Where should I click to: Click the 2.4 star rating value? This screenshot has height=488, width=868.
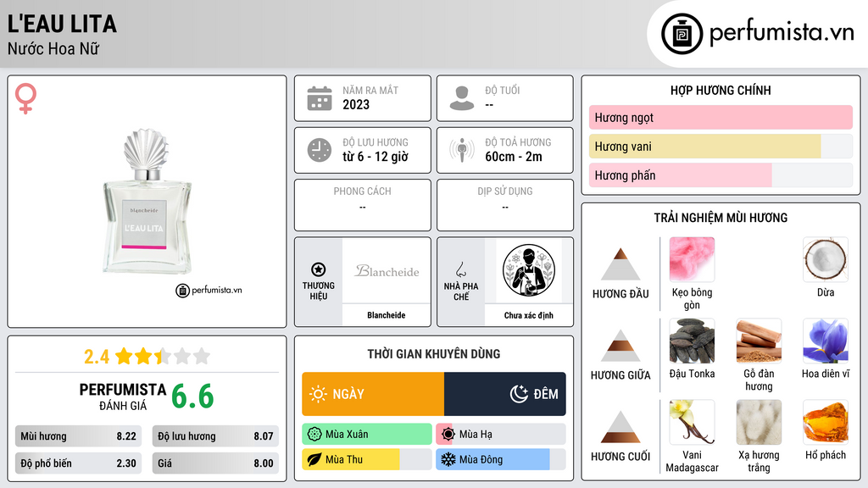pyautogui.click(x=97, y=357)
